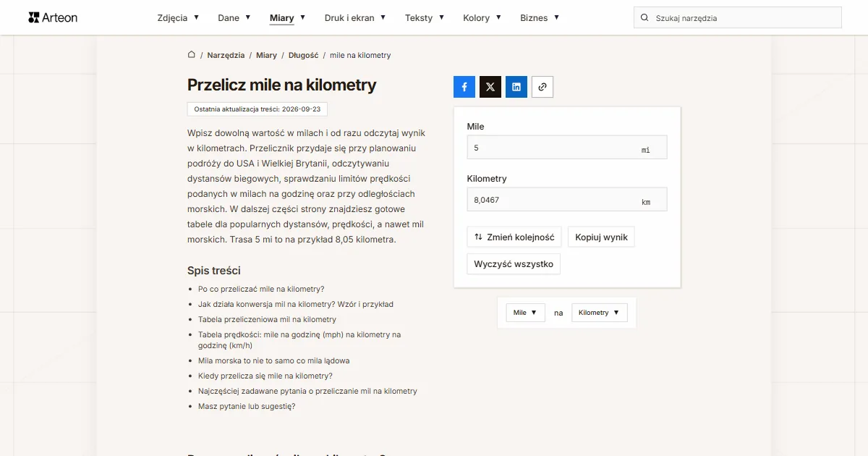Share page on Facebook
The width and height of the screenshot is (868, 456).
[x=464, y=87]
